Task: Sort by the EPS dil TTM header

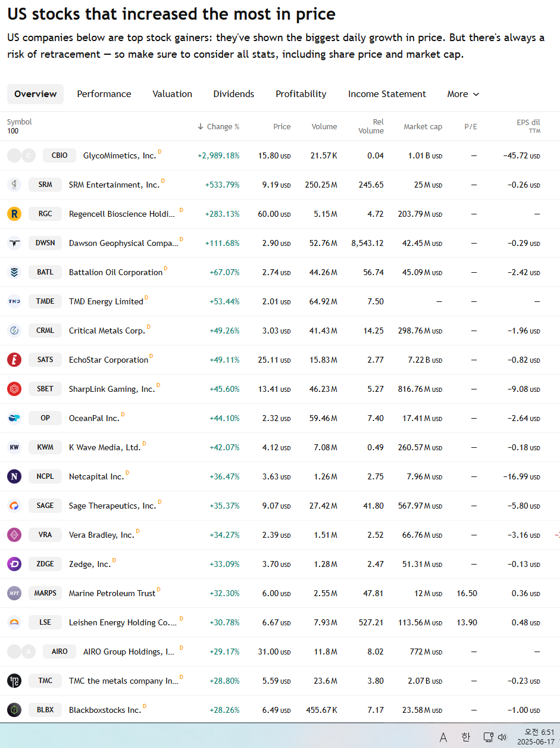Action: tap(528, 126)
